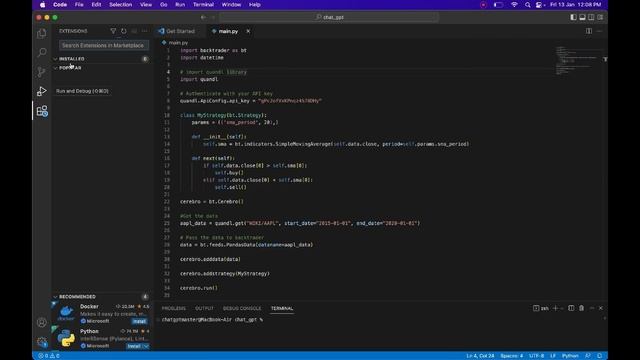Open the Python Install dropdown arrow
This screenshot has width=640, height=360.
click(x=146, y=346)
